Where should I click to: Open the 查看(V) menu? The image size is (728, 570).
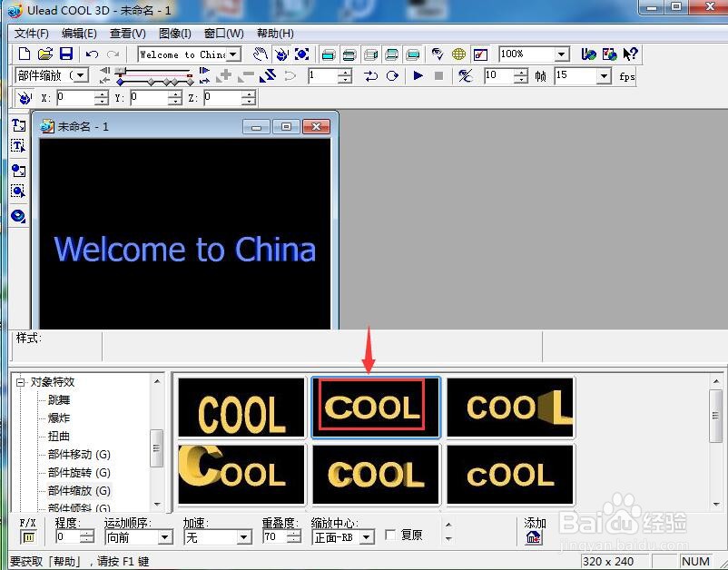tap(128, 34)
